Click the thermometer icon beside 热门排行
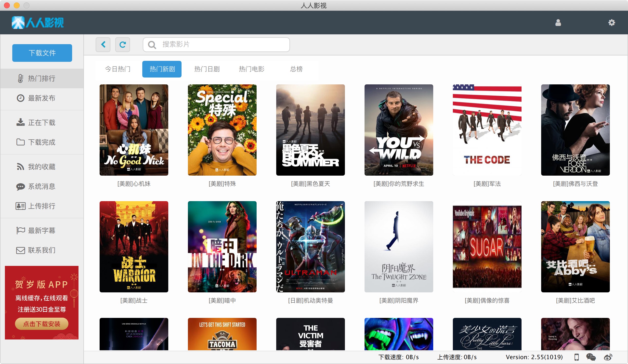 20,78
